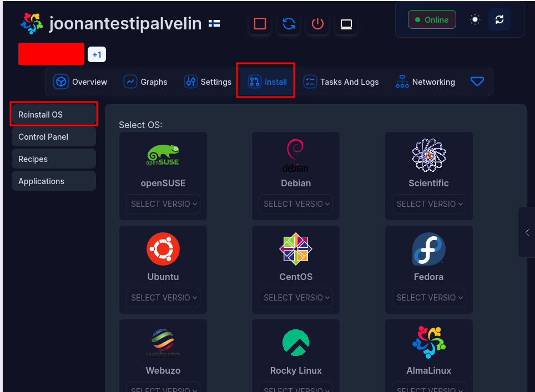Expand more tabs with blue down arrow
The height and width of the screenshot is (392, 535).
[477, 82]
